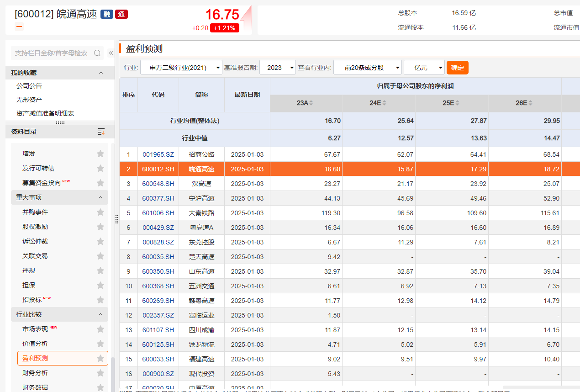Toggle favorite star for 盈利预测

click(x=100, y=359)
